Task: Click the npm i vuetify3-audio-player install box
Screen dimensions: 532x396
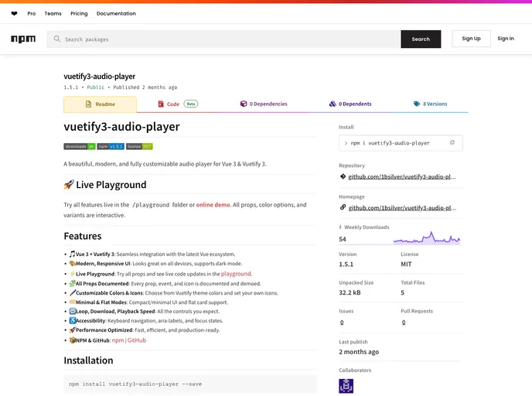Action: pyautogui.click(x=401, y=143)
